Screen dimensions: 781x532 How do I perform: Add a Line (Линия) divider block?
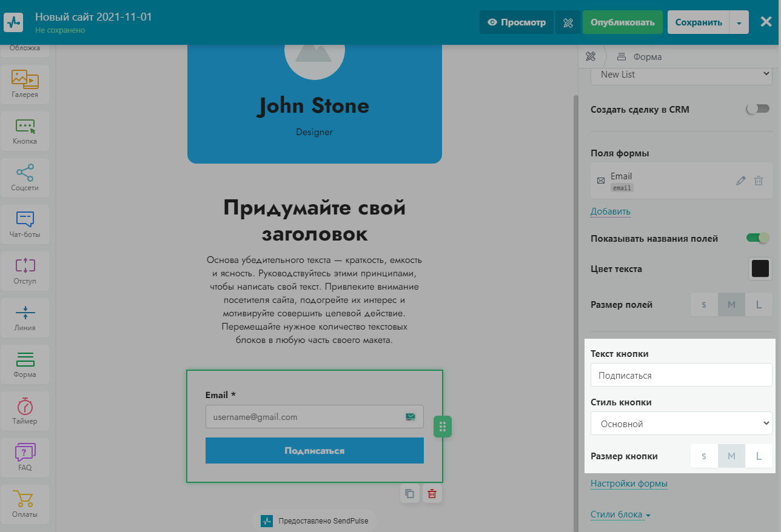25,317
